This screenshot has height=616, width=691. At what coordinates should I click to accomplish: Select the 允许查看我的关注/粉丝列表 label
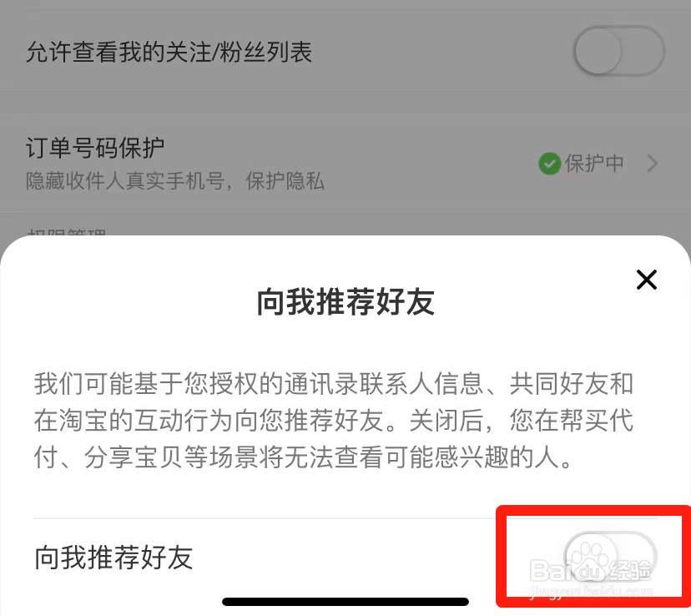click(169, 52)
